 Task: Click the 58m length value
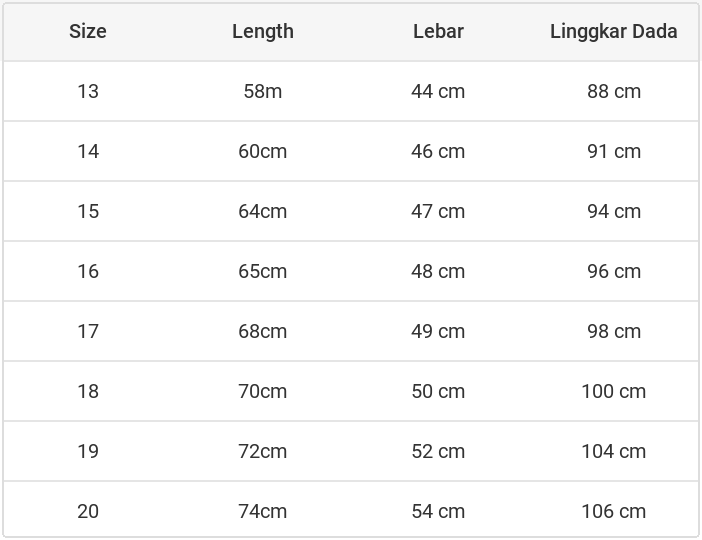(263, 91)
